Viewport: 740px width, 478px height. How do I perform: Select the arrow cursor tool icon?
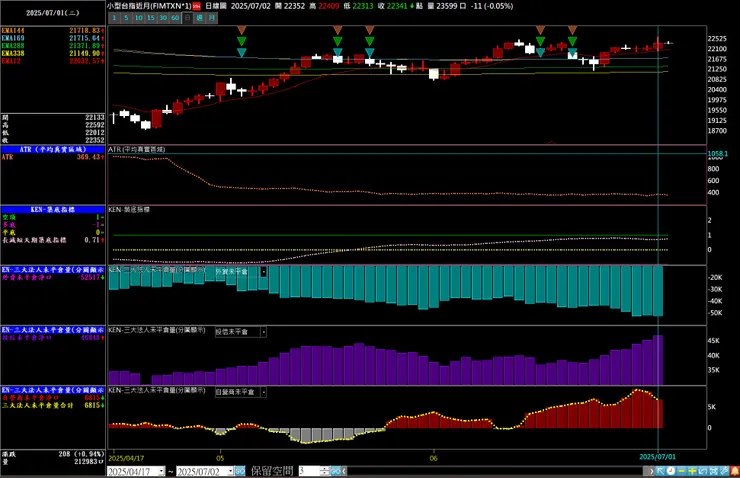point(660,471)
